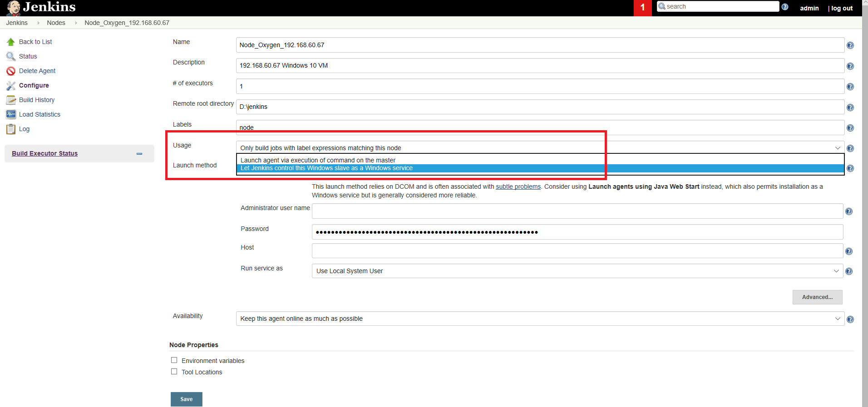Follow the 'subtle problems' link
868x407 pixels.
(518, 186)
